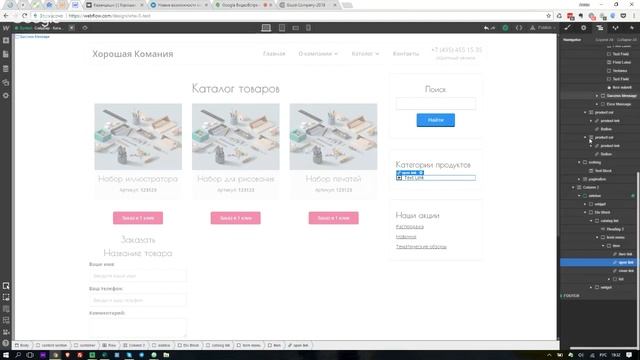Click the Распродажа link

click(x=410, y=227)
